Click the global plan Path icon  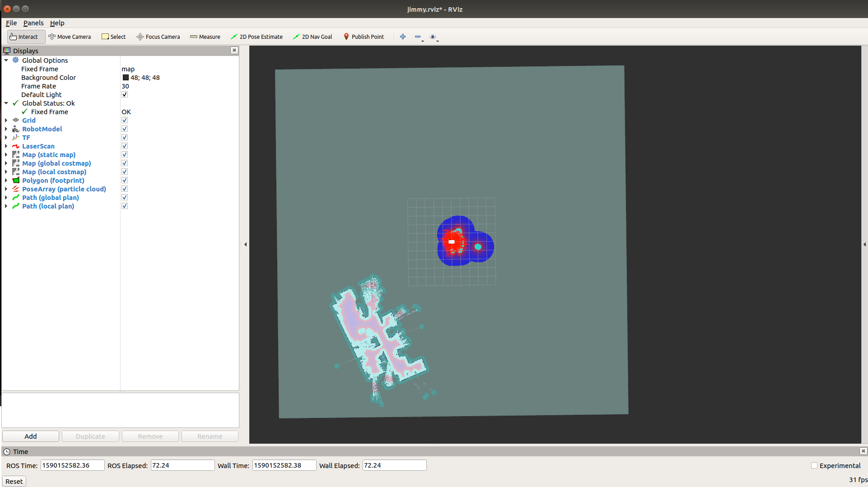(x=16, y=197)
